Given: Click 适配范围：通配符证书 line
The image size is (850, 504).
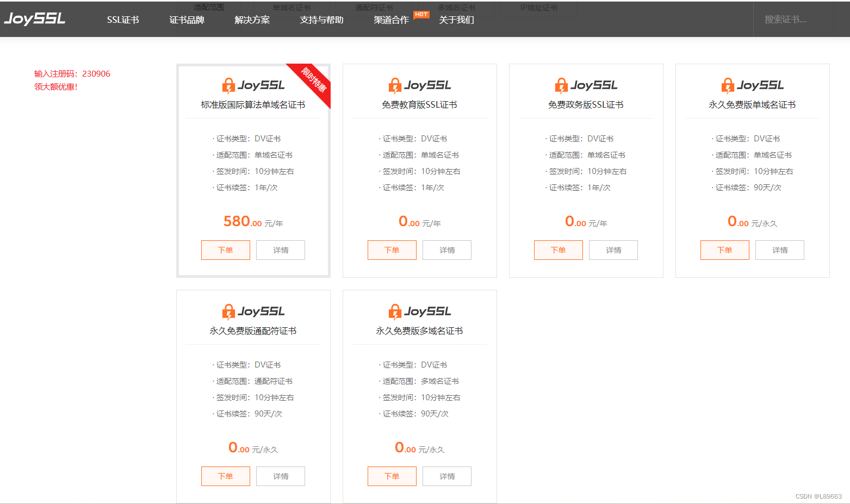Looking at the screenshot, I should 252,381.
